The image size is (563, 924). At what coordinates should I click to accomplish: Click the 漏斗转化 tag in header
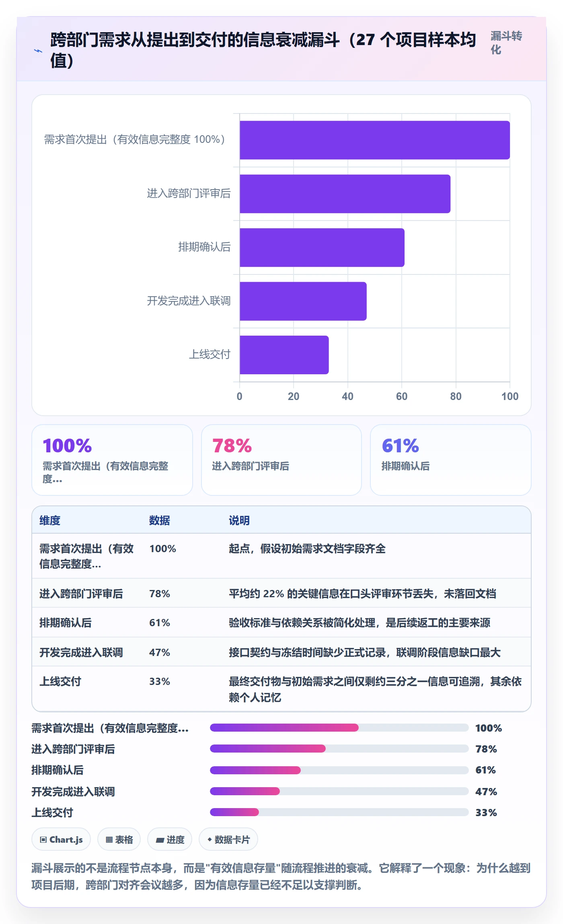pyautogui.click(x=506, y=43)
